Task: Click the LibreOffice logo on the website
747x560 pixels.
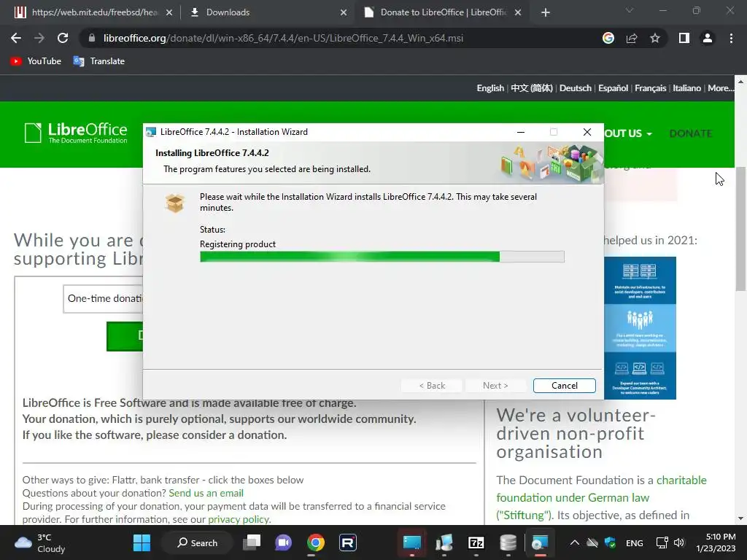Action: coord(76,133)
